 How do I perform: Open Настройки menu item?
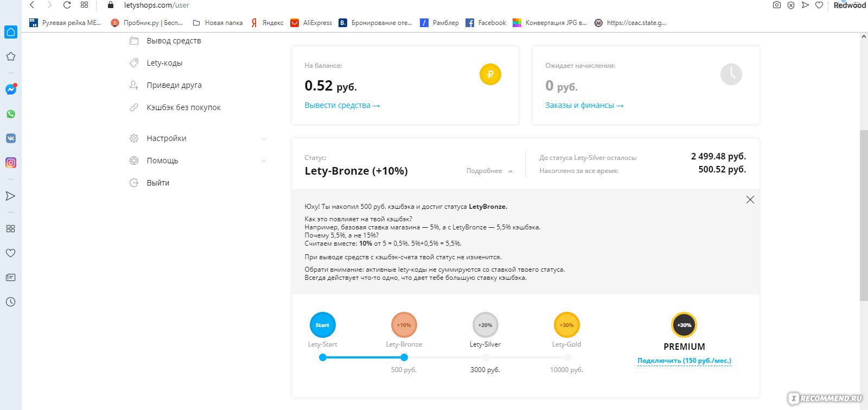pyautogui.click(x=167, y=138)
